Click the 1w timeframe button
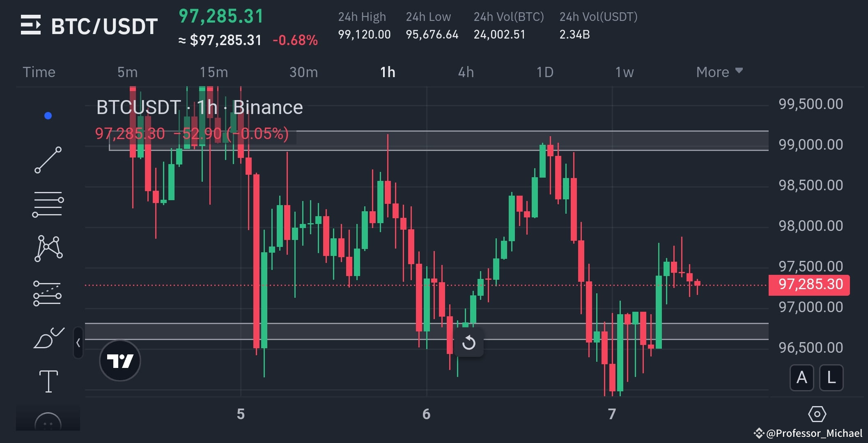 624,72
